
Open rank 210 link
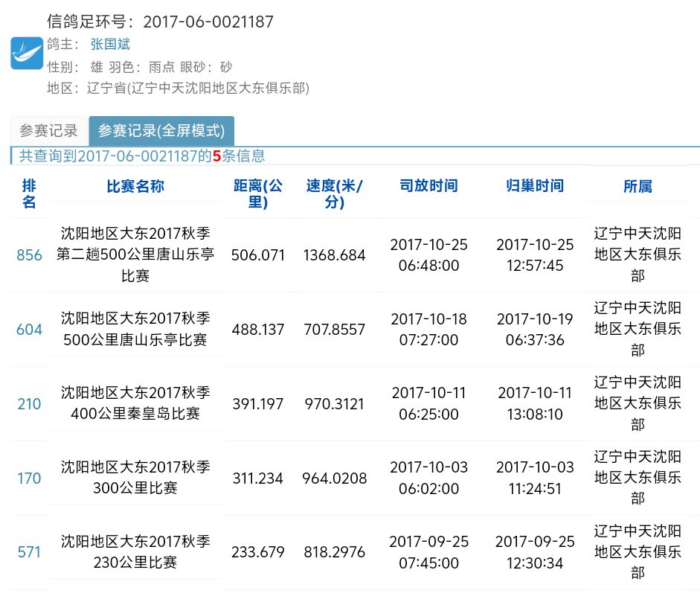click(x=29, y=404)
